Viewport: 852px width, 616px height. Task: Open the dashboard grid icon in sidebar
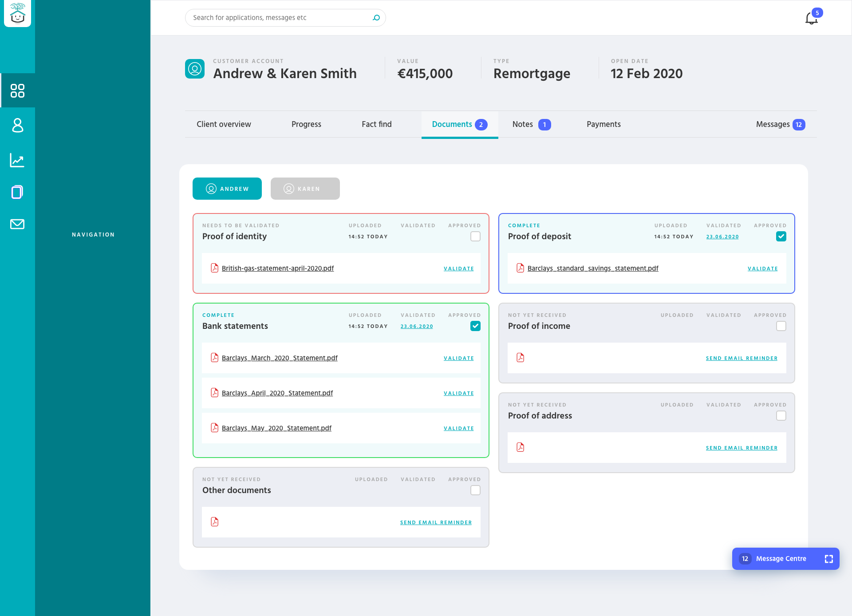tap(17, 91)
